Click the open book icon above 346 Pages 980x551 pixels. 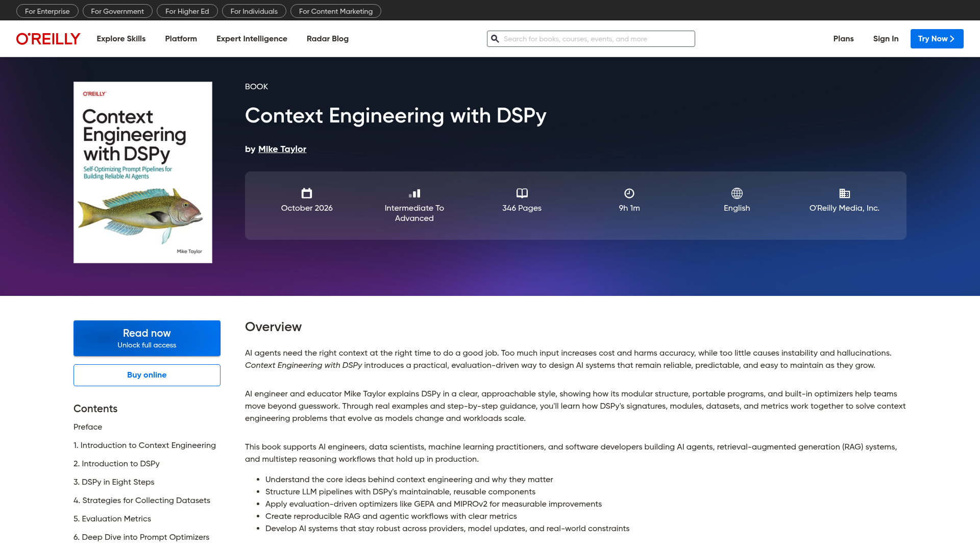522,193
